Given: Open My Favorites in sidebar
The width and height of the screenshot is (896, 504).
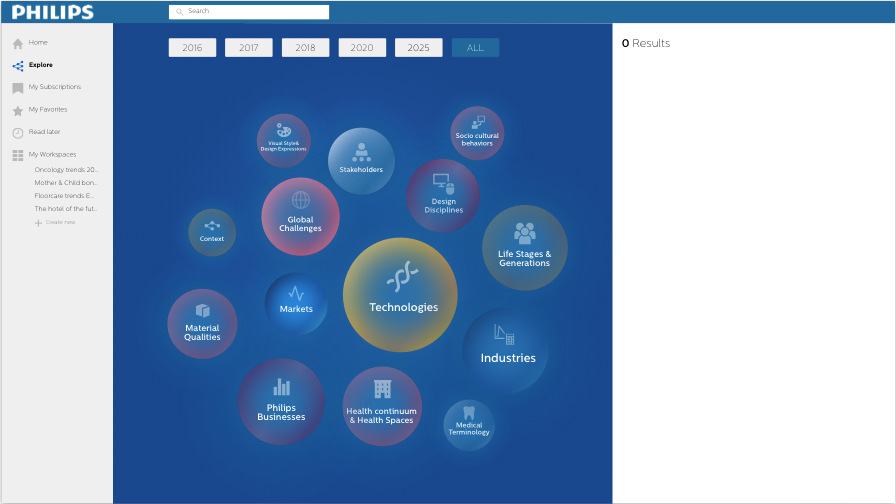Looking at the screenshot, I should click(x=48, y=109).
